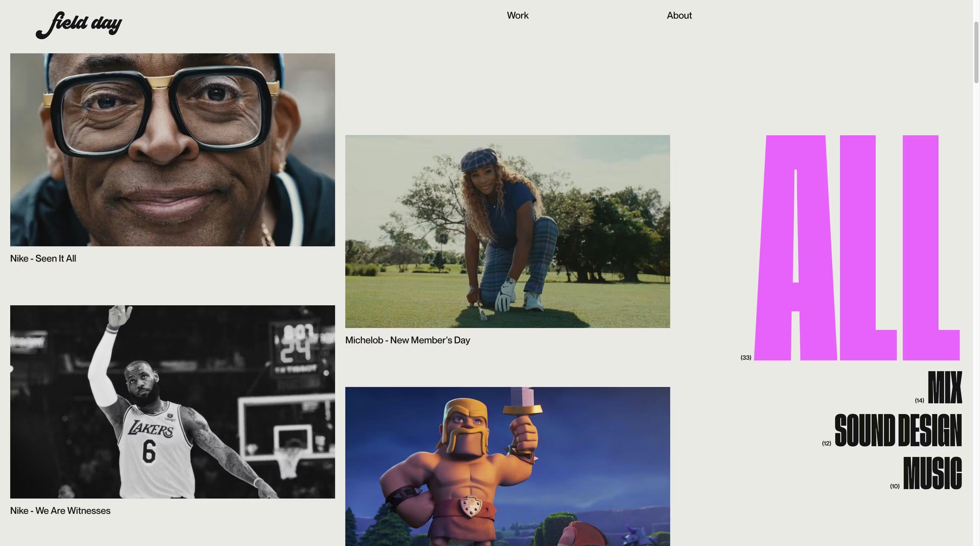Click the (12) count beside SOUND DESIGN

(826, 443)
